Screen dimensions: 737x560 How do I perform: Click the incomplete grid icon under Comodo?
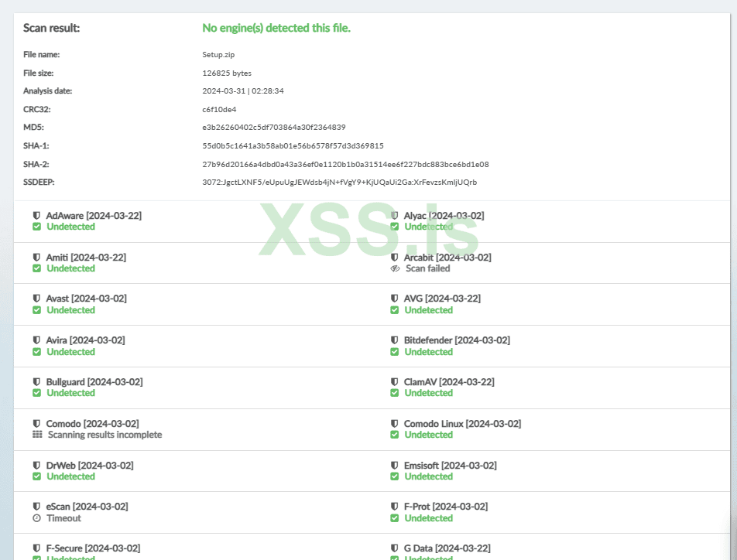[x=37, y=435]
